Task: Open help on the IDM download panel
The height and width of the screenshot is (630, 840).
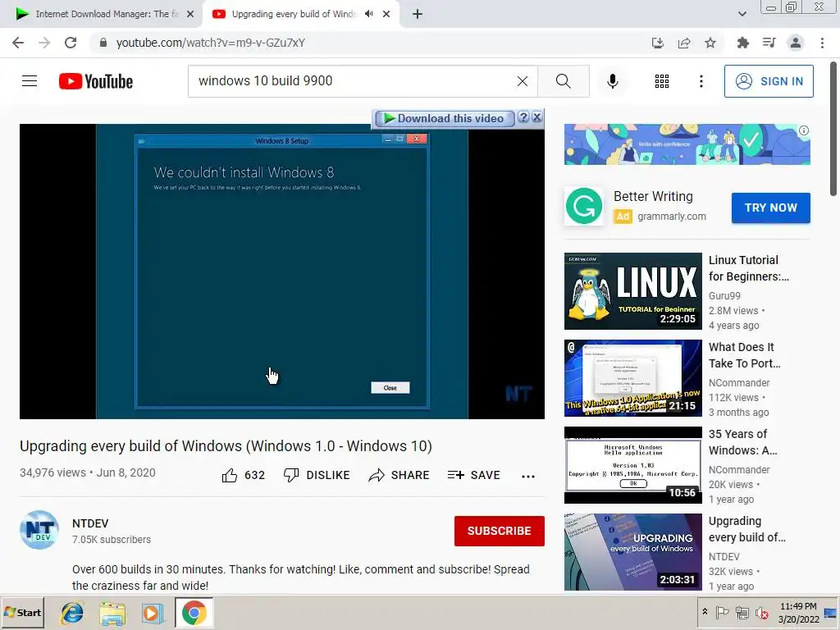Action: coord(524,117)
